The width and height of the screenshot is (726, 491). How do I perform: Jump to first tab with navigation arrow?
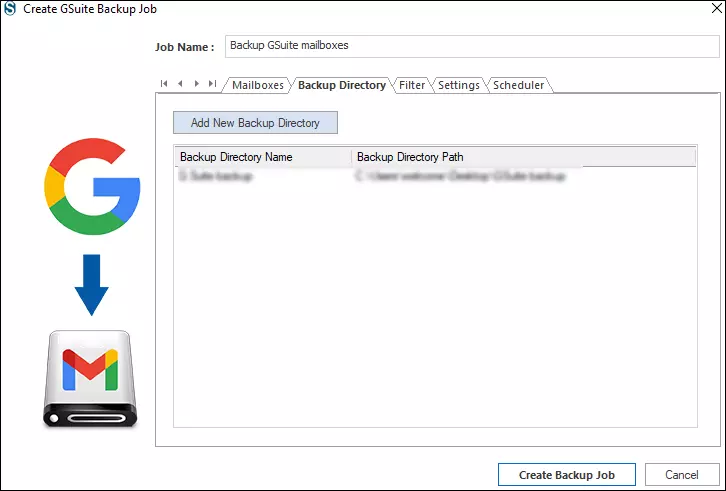[x=164, y=84]
